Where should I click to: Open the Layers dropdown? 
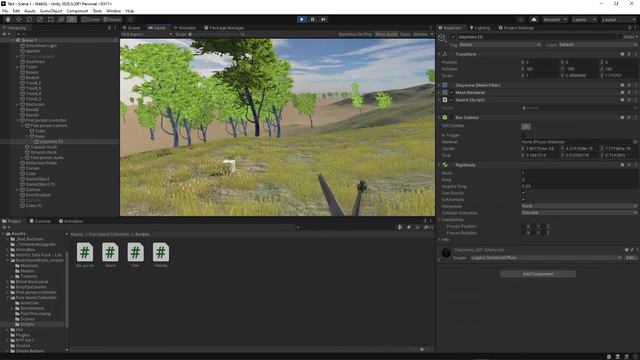(584, 20)
